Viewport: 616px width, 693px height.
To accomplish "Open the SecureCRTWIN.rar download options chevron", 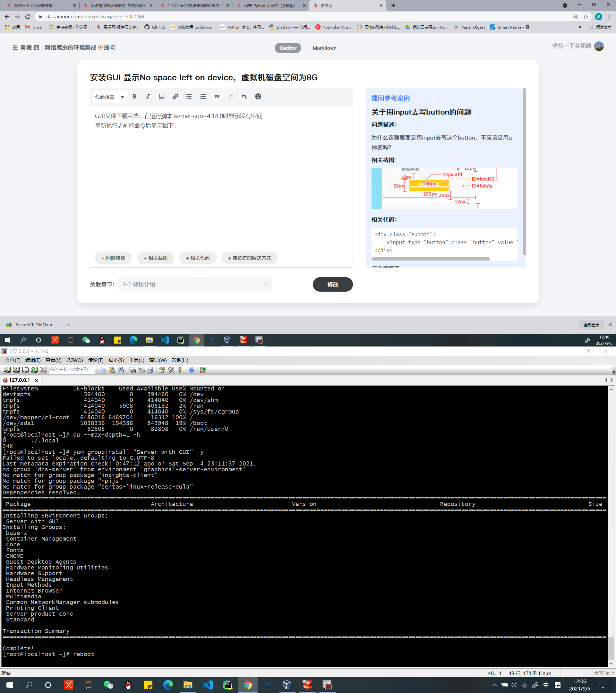I will 68,324.
